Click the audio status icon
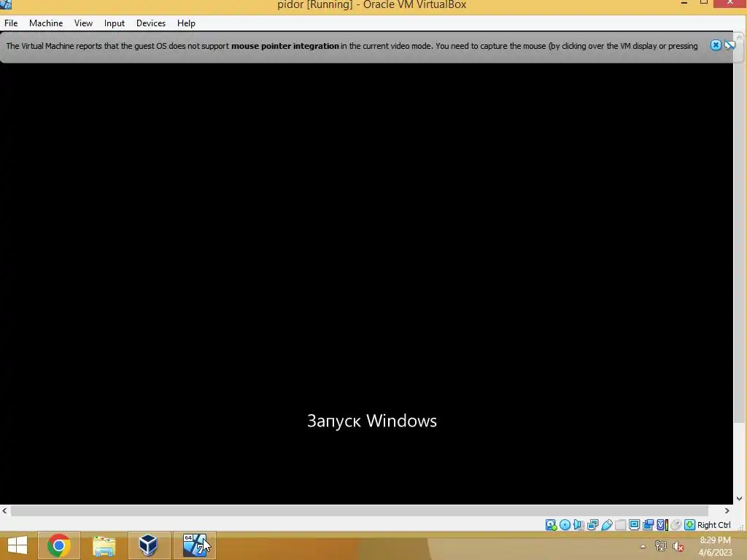 tap(578, 525)
